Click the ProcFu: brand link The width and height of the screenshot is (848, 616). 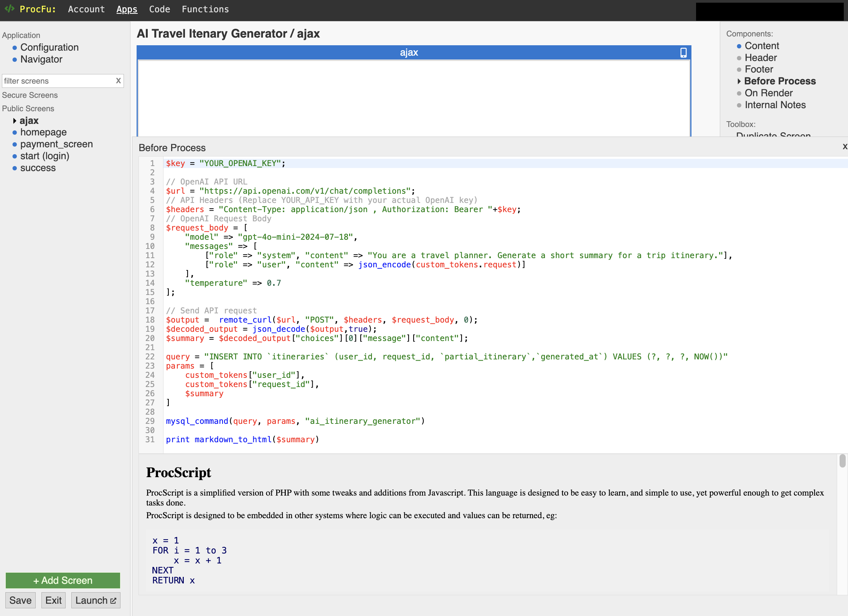coord(38,9)
